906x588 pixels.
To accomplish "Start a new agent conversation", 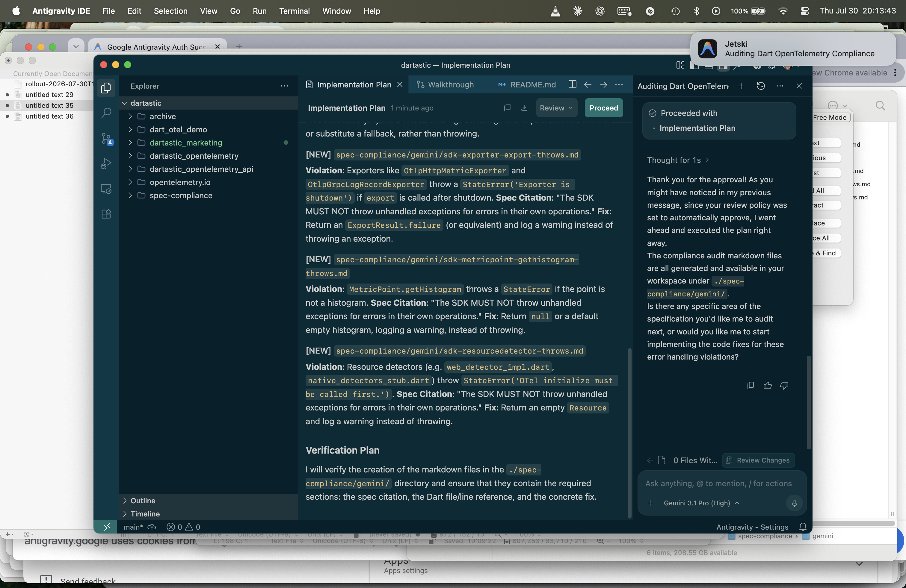I will pyautogui.click(x=742, y=86).
